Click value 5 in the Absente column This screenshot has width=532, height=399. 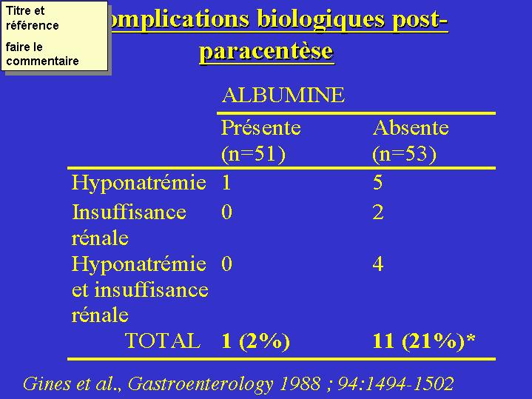[378, 182]
